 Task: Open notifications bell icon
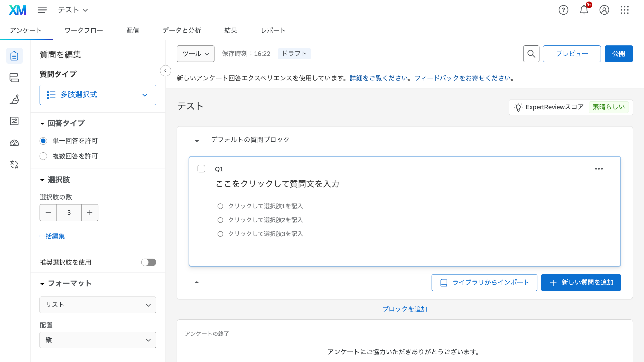click(584, 10)
